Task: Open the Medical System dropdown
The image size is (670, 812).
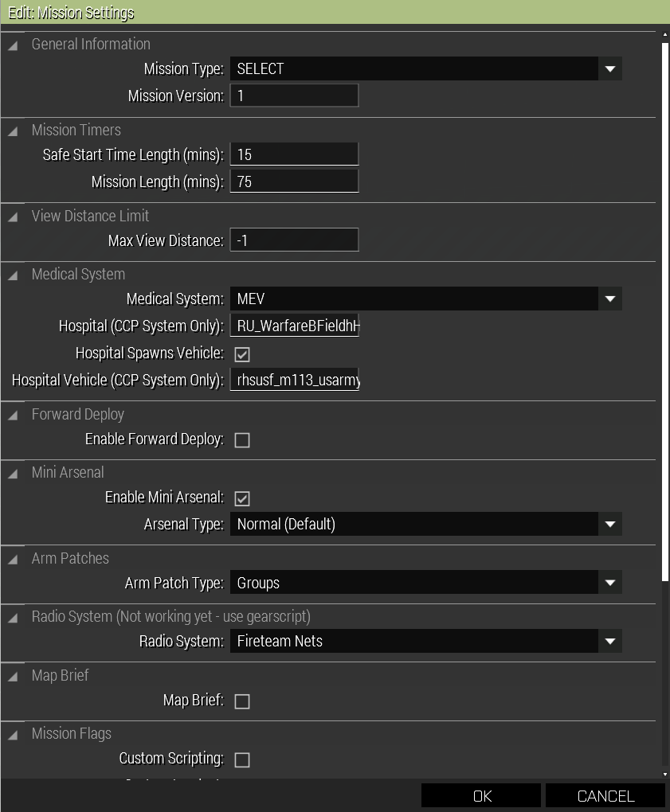Action: pos(609,299)
